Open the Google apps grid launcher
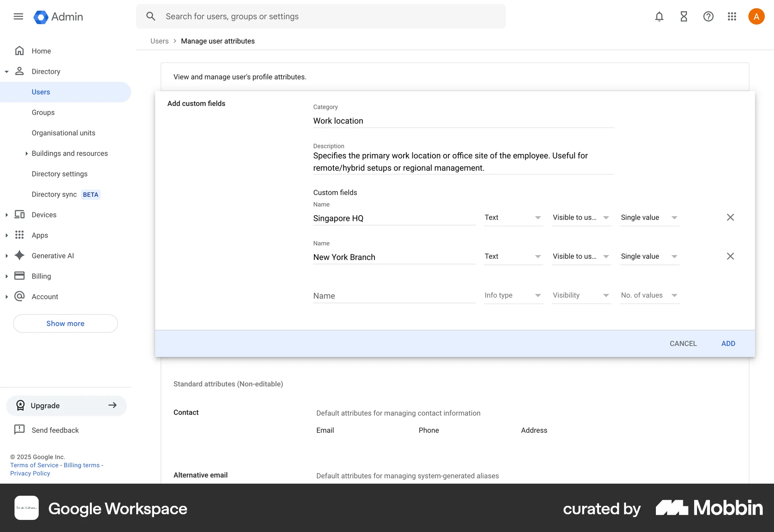This screenshot has height=532, width=774. [732, 17]
